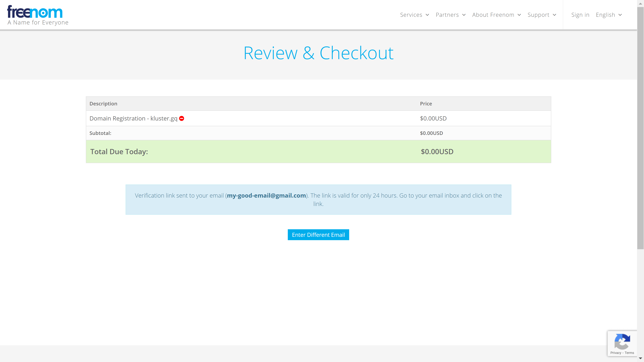Open the About Freenom chevron dropdown
The height and width of the screenshot is (362, 644).
pos(520,15)
